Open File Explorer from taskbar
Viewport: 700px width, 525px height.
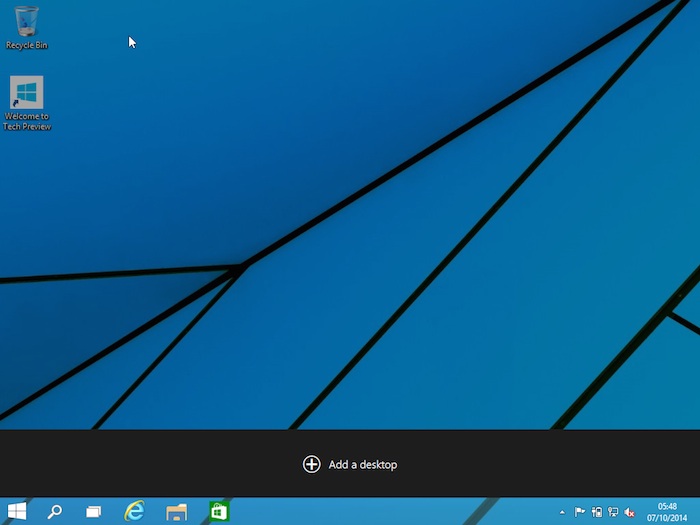coord(176,511)
